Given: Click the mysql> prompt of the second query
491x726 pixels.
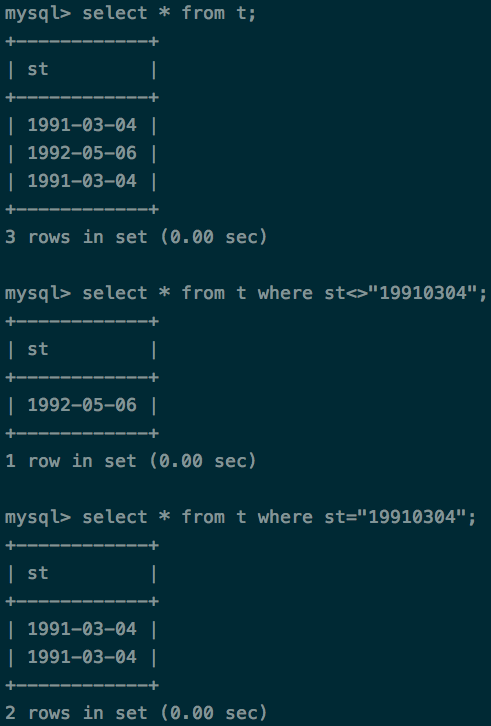Looking at the screenshot, I should (38, 294).
